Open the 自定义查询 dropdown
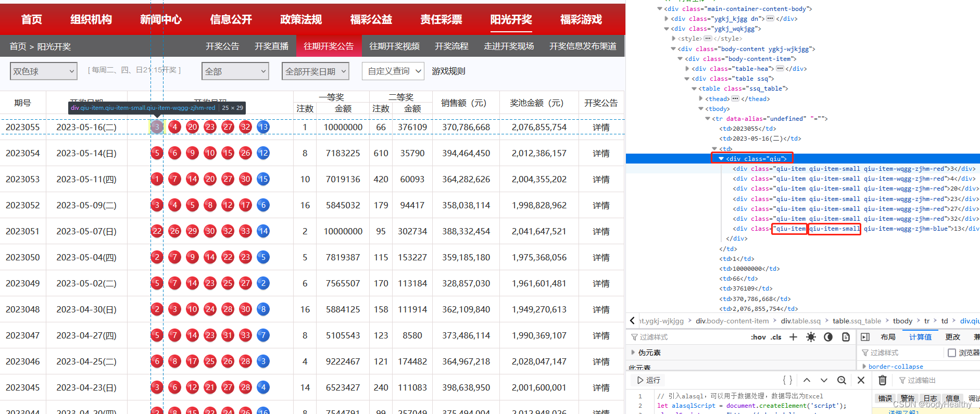The height and width of the screenshot is (414, 980). [393, 71]
